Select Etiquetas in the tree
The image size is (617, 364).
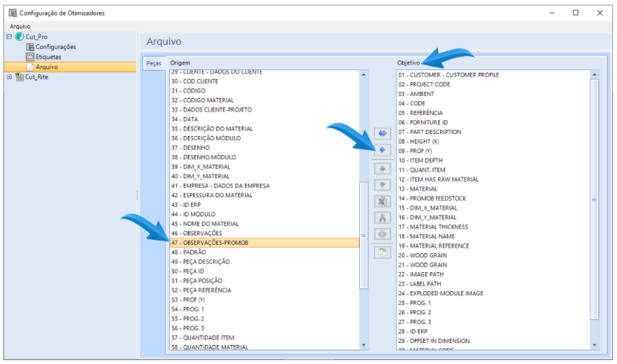[48, 56]
